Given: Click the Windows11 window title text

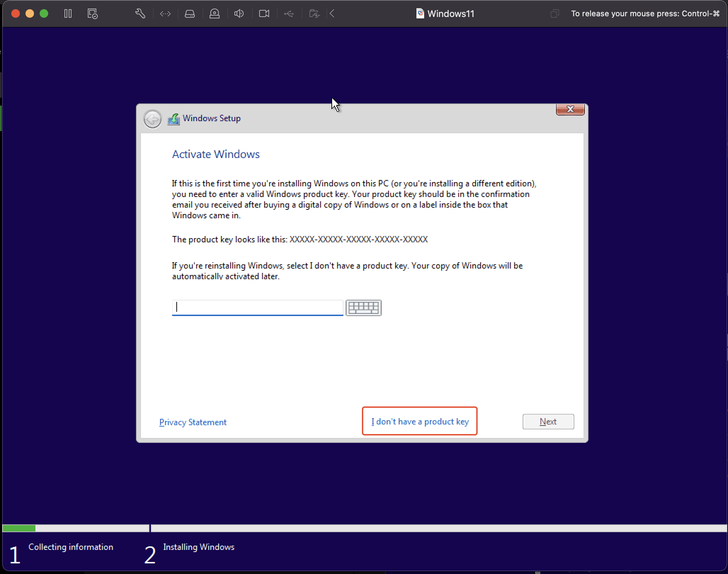Looking at the screenshot, I should [451, 14].
